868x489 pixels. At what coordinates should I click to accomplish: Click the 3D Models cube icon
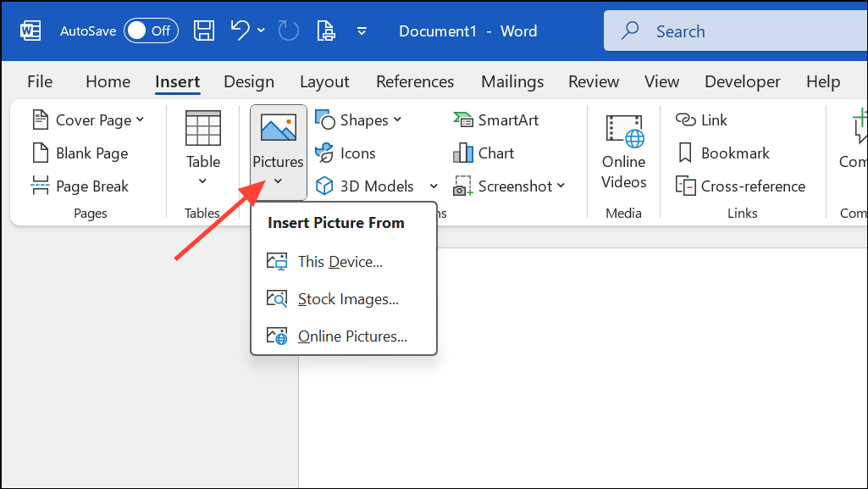point(324,186)
